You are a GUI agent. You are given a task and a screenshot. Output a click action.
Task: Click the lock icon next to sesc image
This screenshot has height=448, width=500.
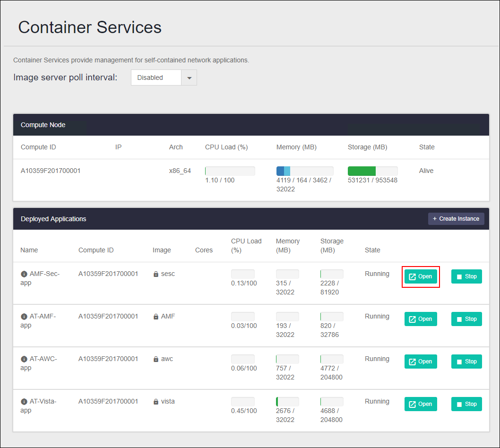click(x=156, y=274)
